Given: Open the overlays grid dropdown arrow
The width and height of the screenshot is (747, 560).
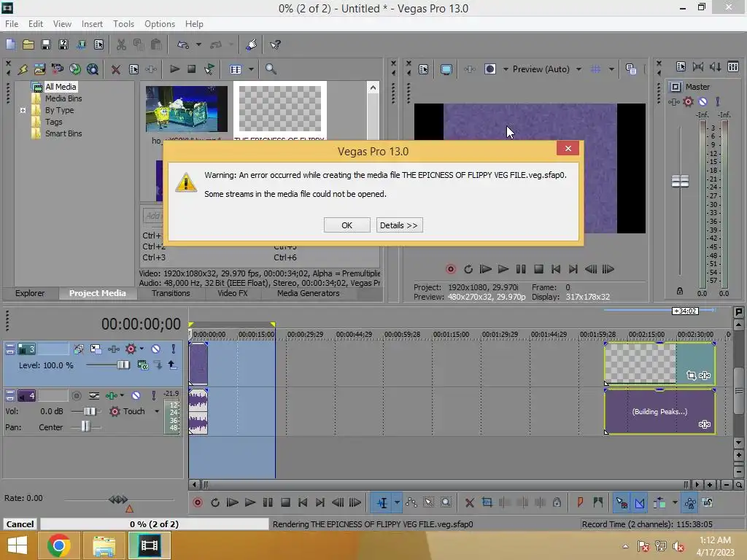Looking at the screenshot, I should tap(611, 69).
